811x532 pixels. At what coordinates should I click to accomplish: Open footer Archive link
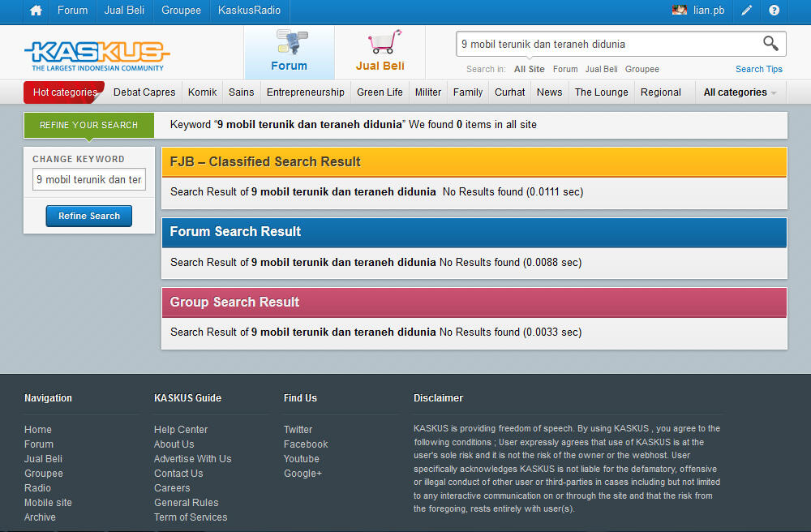(40, 517)
